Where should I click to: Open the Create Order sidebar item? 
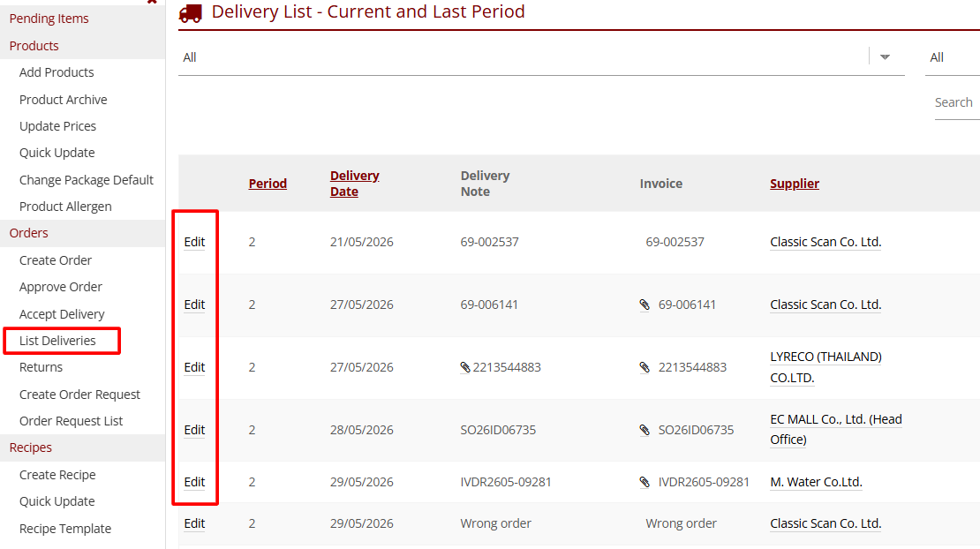point(56,260)
